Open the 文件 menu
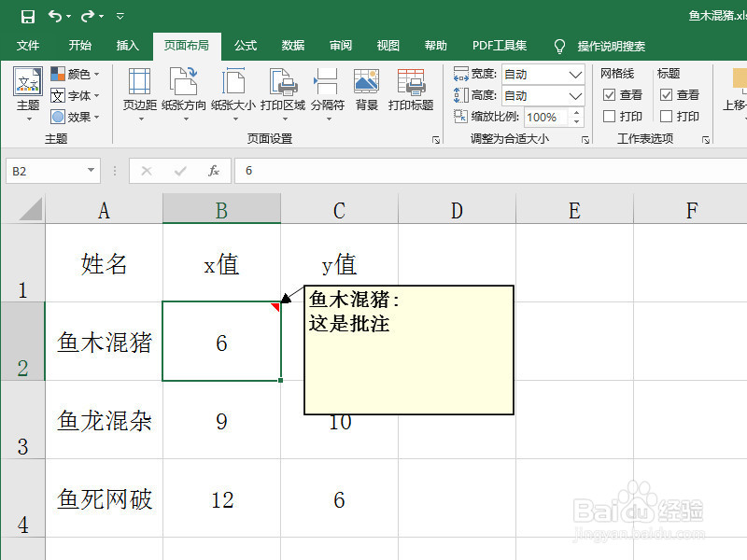 tap(28, 45)
